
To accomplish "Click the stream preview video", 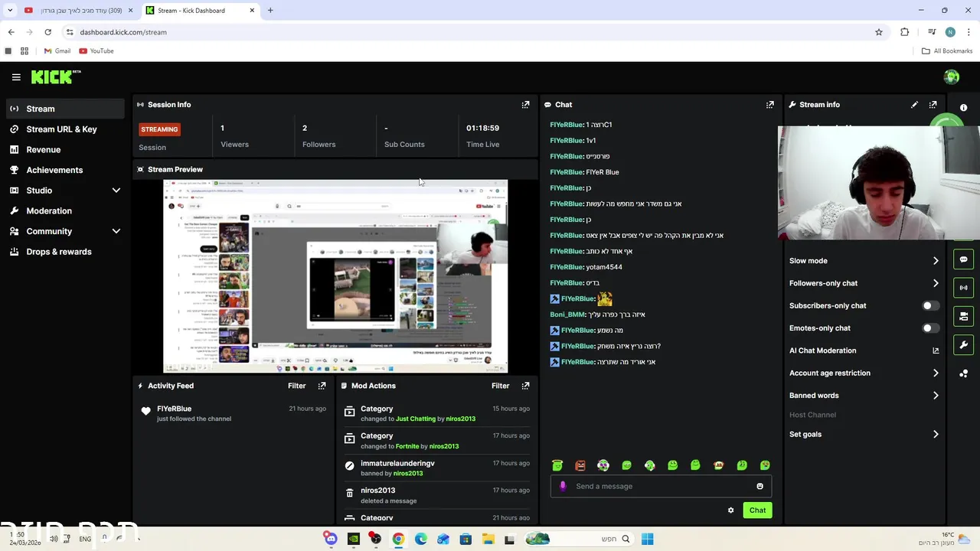I will [335, 276].
